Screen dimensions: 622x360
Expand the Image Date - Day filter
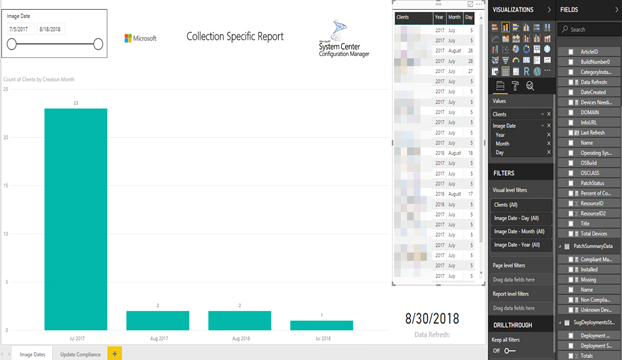521,218
